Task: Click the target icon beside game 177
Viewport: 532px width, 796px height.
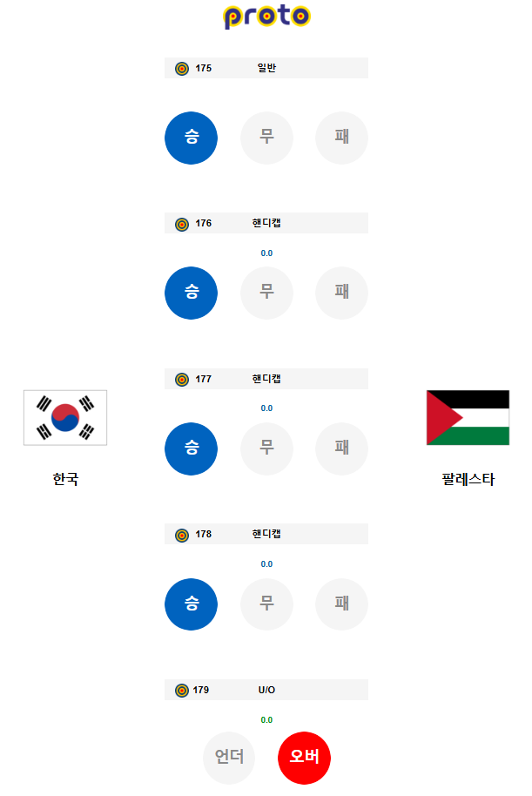Action: point(182,379)
